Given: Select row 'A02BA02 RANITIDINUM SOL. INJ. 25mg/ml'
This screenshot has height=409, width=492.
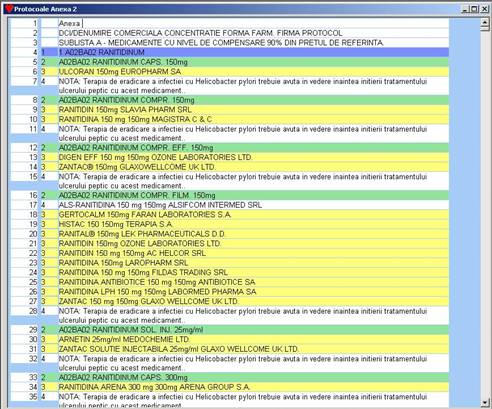Looking at the screenshot, I should [x=253, y=330].
